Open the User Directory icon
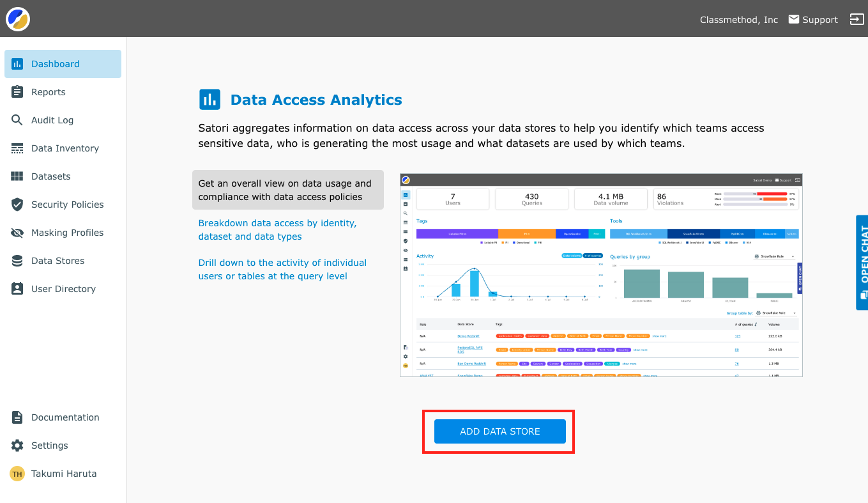 tap(17, 289)
